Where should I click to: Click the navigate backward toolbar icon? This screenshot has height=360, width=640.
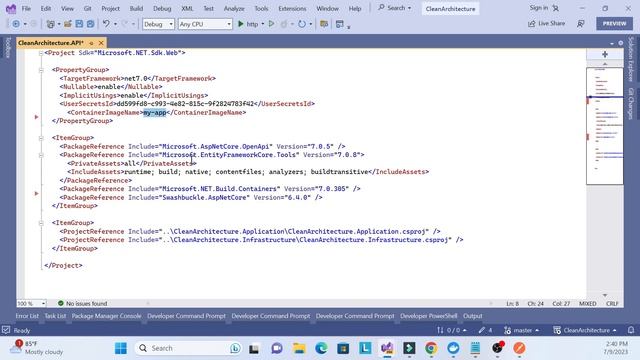pos(16,24)
